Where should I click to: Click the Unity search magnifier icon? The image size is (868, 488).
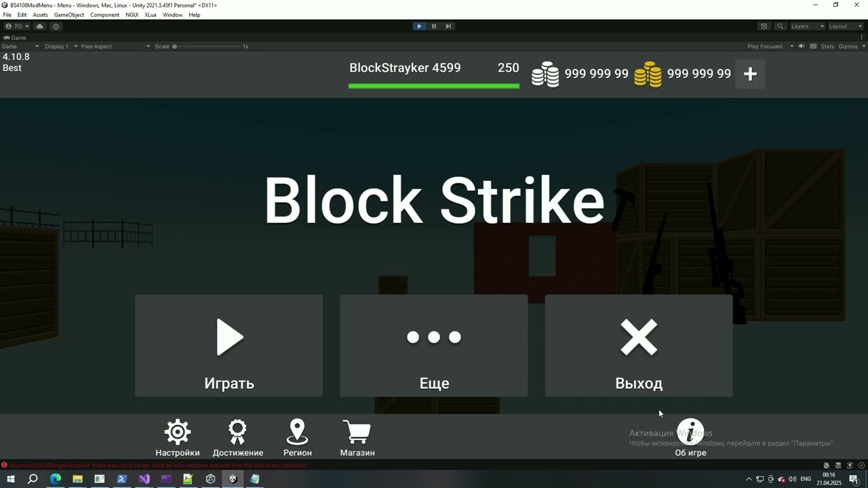[x=780, y=26]
